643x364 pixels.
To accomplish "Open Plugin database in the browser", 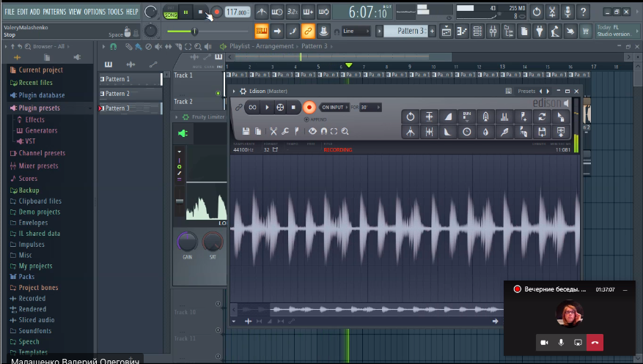I will pyautogui.click(x=41, y=95).
